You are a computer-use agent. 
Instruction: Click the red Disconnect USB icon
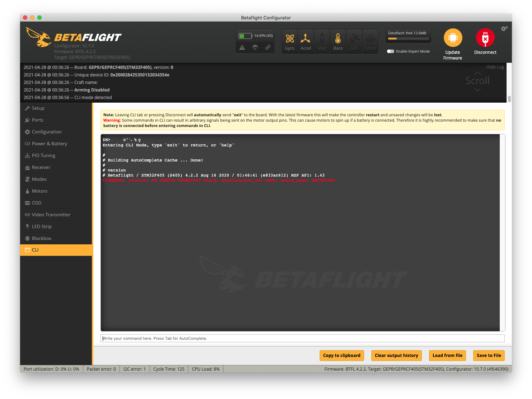(x=485, y=38)
